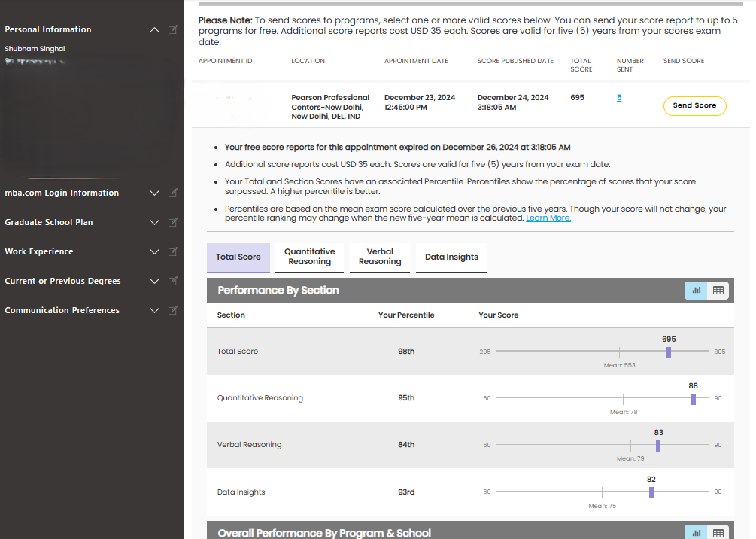The width and height of the screenshot is (756, 539).
Task: Select the Verbal Reasoning tab
Action: (380, 257)
